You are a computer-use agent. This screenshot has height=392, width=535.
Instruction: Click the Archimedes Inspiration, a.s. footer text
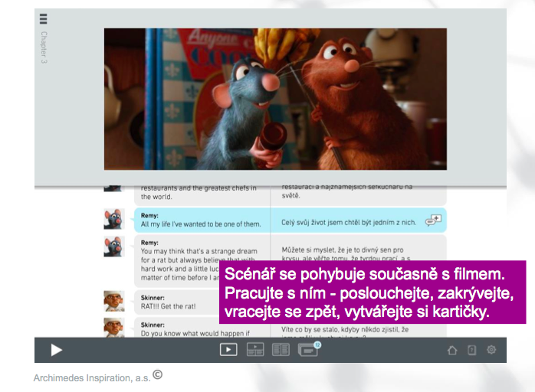[x=92, y=377]
